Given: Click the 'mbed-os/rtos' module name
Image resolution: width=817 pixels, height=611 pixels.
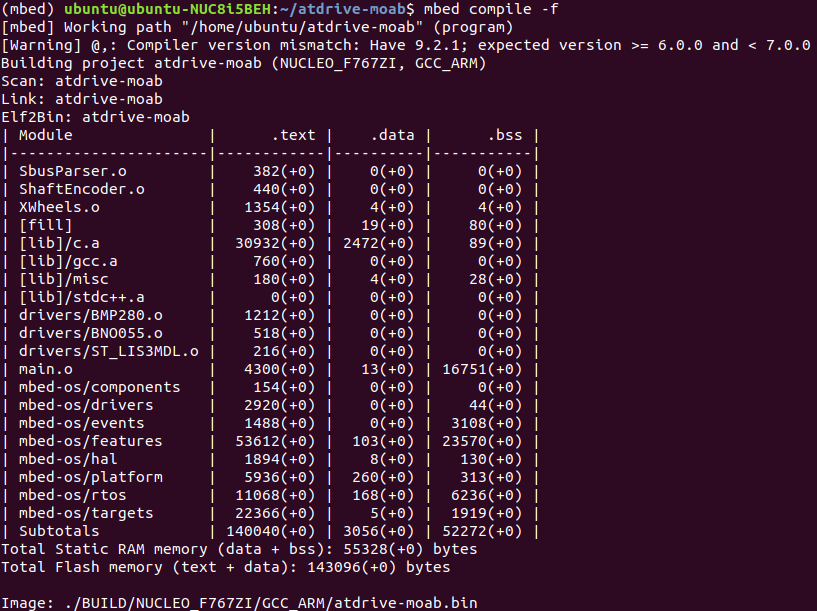Looking at the screenshot, I should click(73, 495).
